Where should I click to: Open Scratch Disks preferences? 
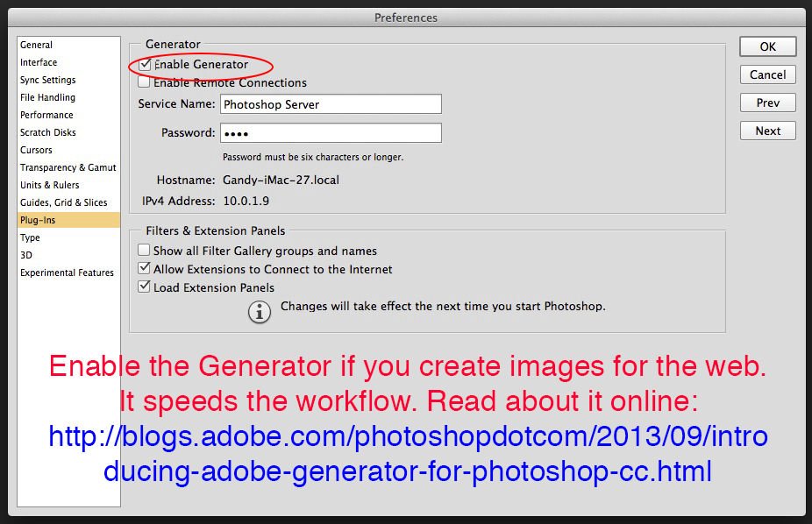pos(68,133)
